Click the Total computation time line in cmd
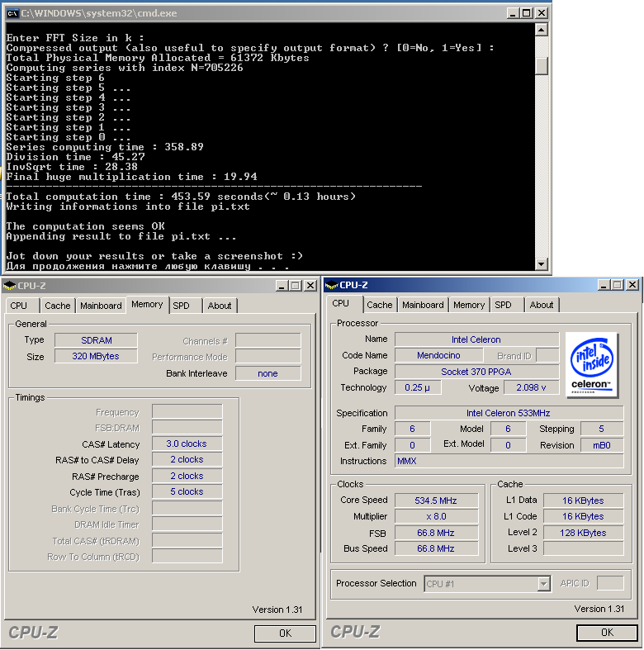The image size is (644, 650). pyautogui.click(x=181, y=197)
